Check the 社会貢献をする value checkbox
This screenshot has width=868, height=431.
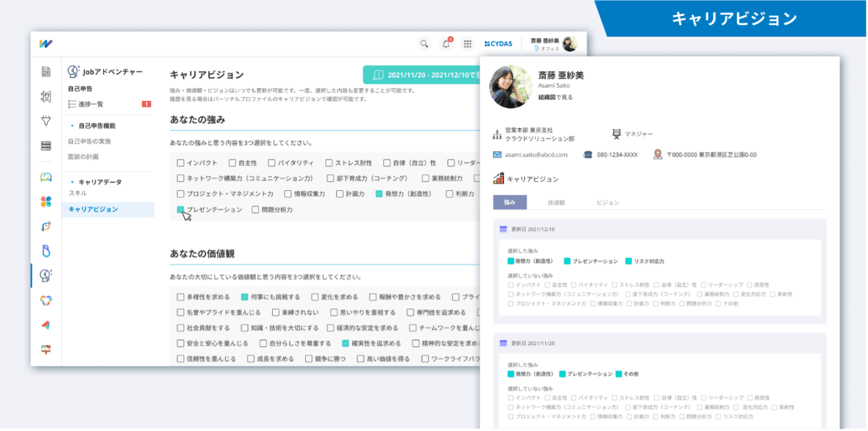coord(180,328)
